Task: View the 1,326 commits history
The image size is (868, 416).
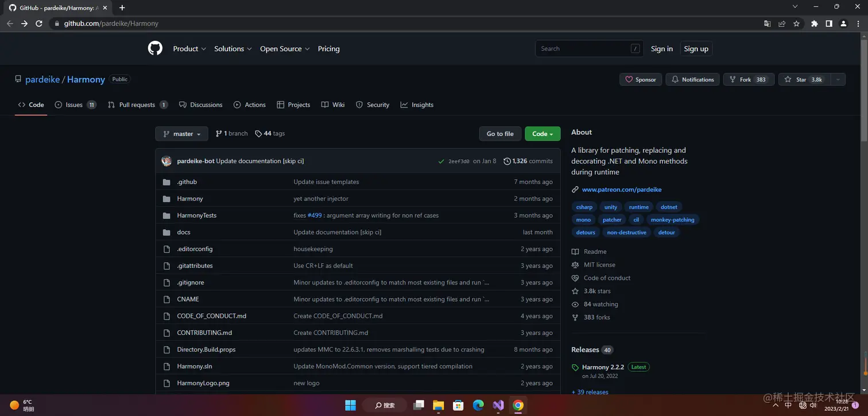Action: [x=528, y=161]
